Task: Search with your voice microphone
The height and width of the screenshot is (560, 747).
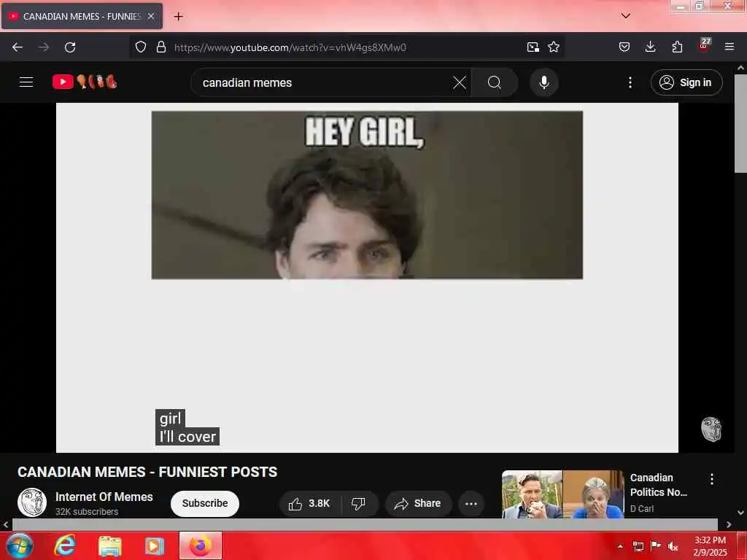Action: [x=543, y=82]
